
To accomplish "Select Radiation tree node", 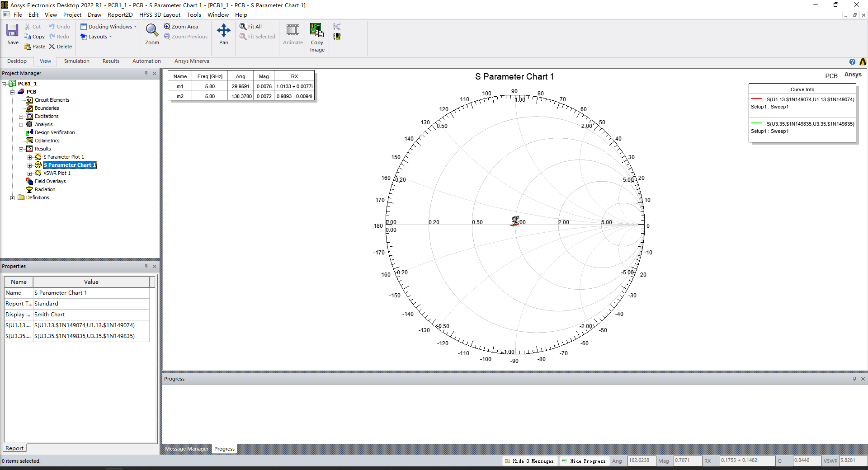I will [x=45, y=189].
